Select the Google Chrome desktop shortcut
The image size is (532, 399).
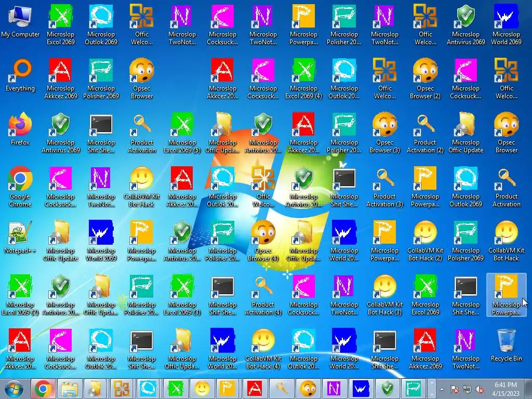[x=20, y=187]
